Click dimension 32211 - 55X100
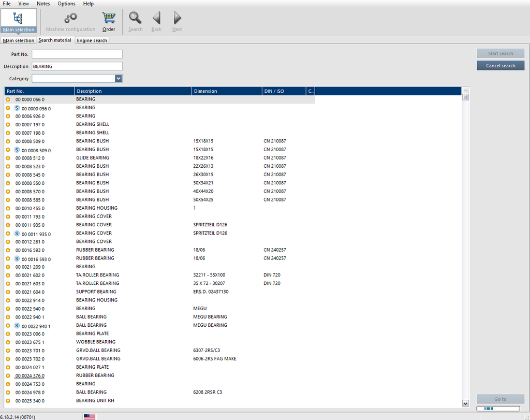This screenshot has height=420, width=530. tap(209, 275)
